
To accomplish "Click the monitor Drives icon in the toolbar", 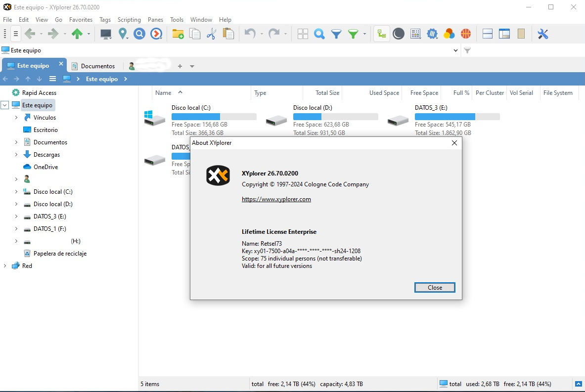I will [x=106, y=34].
